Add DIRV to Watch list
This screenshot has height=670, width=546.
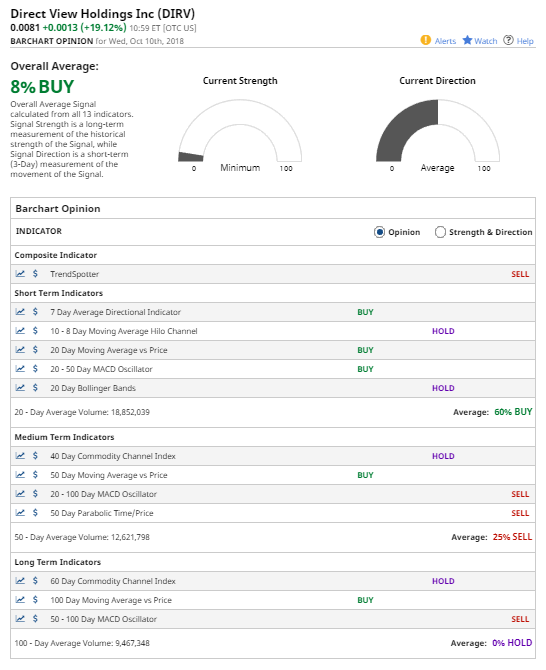(x=485, y=41)
